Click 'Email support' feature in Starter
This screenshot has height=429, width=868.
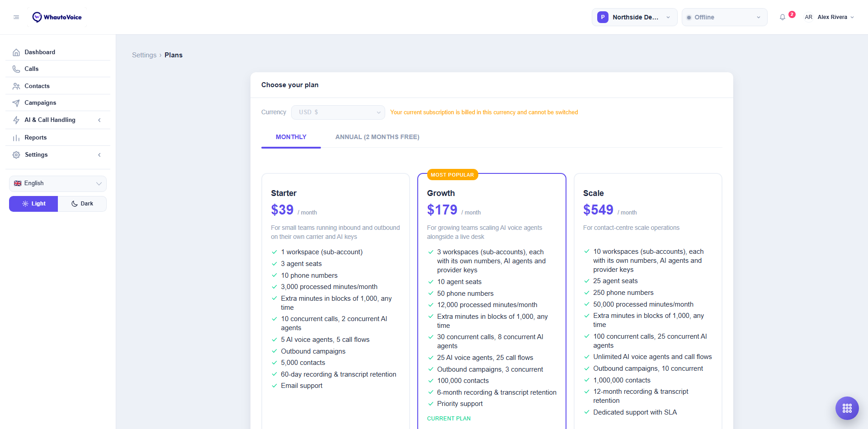click(x=302, y=386)
